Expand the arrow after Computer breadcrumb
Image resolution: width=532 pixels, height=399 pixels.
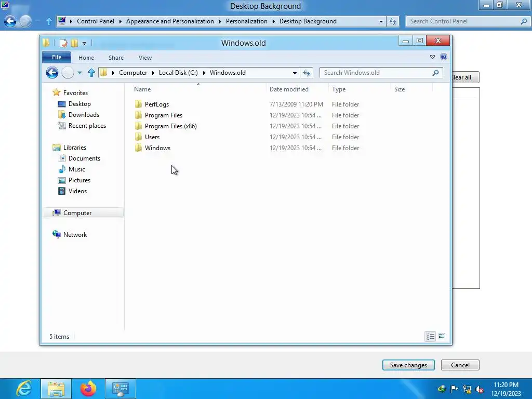pos(153,73)
